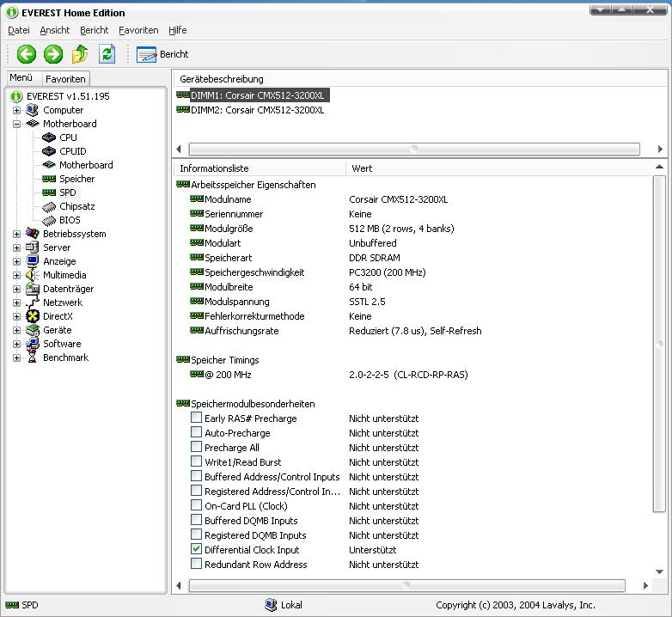Expand the Multimedia tree node
672x617 pixels.
16,275
